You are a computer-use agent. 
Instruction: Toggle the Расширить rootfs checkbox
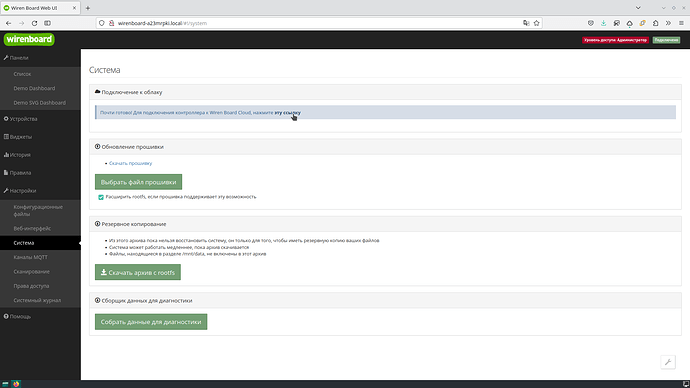click(101, 197)
